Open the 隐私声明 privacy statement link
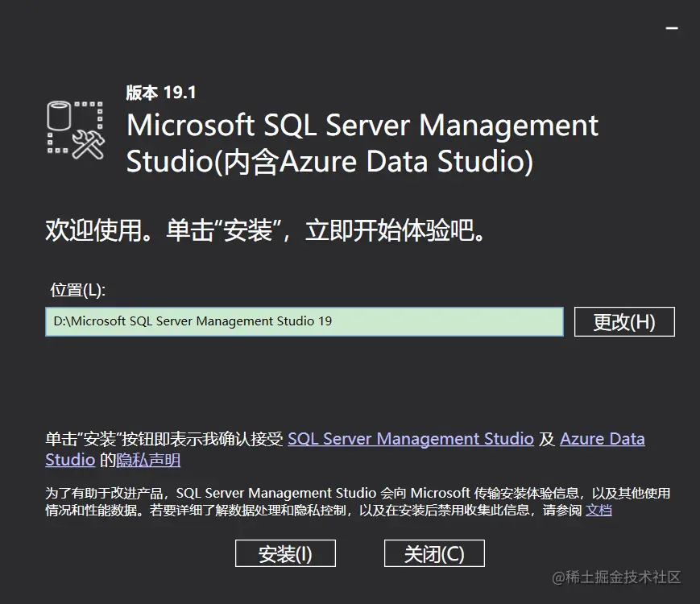700x604 pixels. click(x=148, y=461)
